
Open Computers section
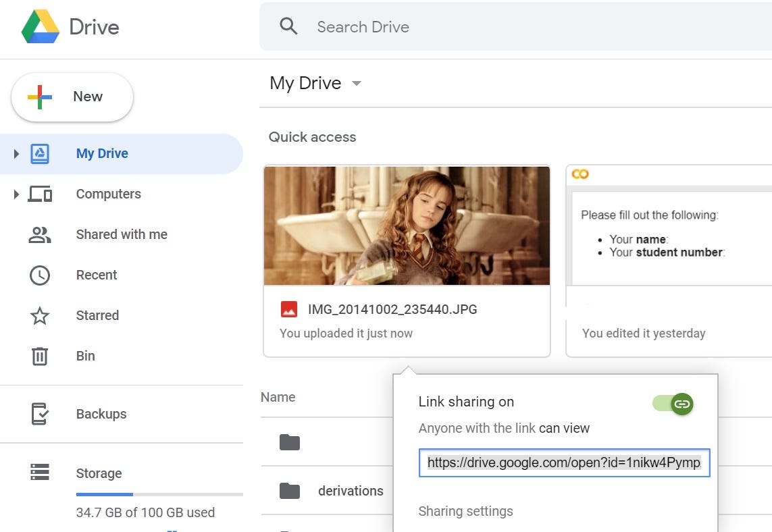108,194
